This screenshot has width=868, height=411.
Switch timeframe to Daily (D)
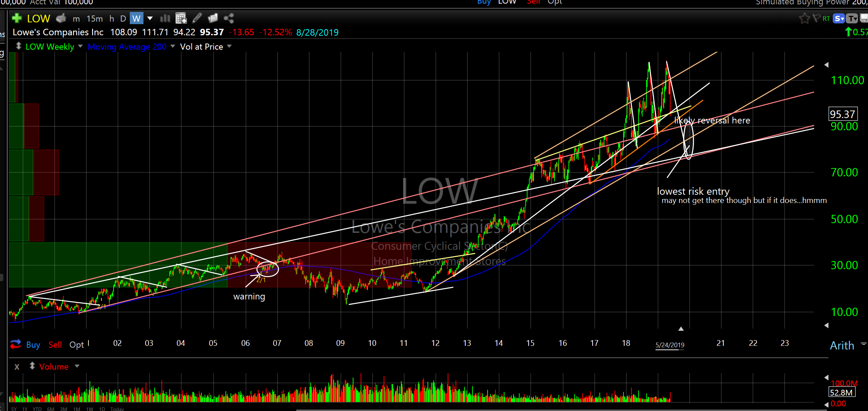[123, 18]
